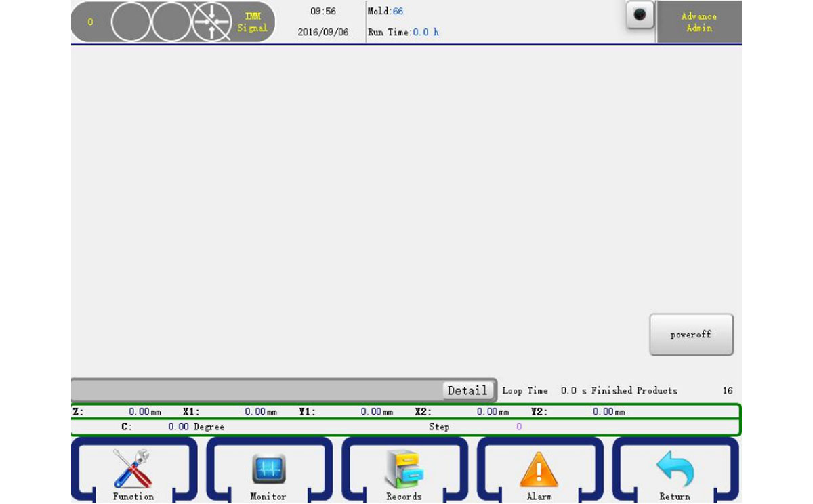This screenshot has width=813, height=504.
Task: Click the Z axis position value
Action: click(139, 412)
